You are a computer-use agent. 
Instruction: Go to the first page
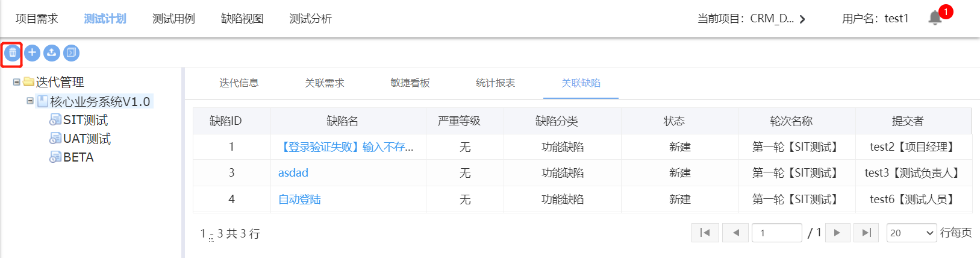(705, 233)
